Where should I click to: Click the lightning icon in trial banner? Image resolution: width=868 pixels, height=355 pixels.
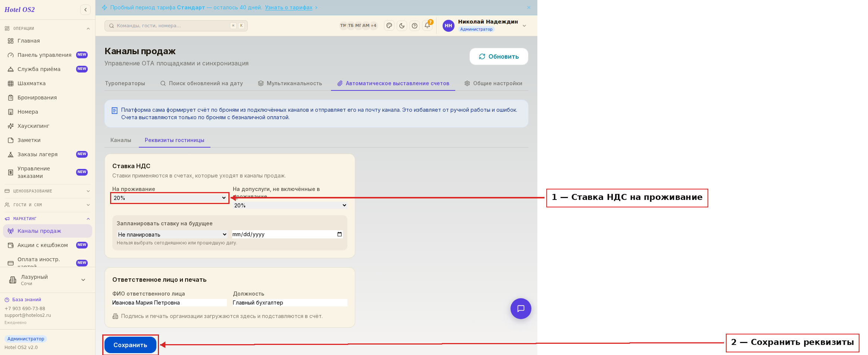pos(104,7)
